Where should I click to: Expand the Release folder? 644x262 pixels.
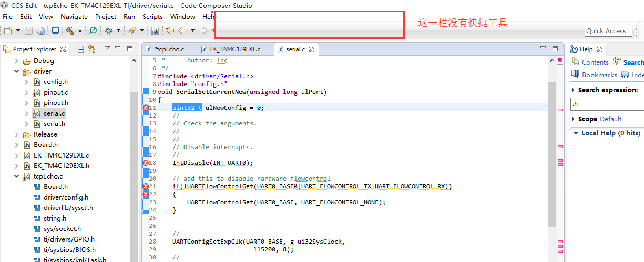(16, 134)
